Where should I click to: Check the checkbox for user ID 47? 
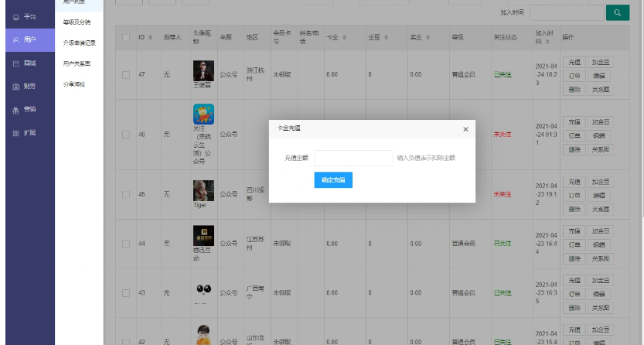coord(126,74)
